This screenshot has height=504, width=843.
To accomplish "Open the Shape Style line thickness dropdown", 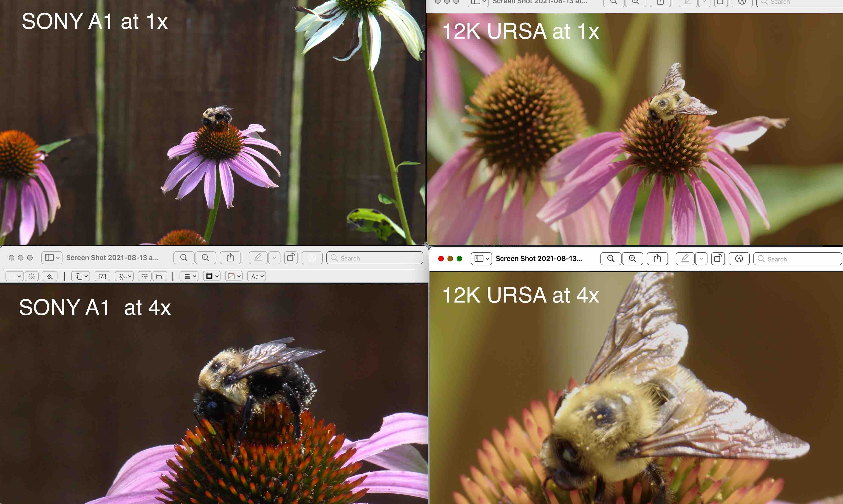I will point(189,276).
